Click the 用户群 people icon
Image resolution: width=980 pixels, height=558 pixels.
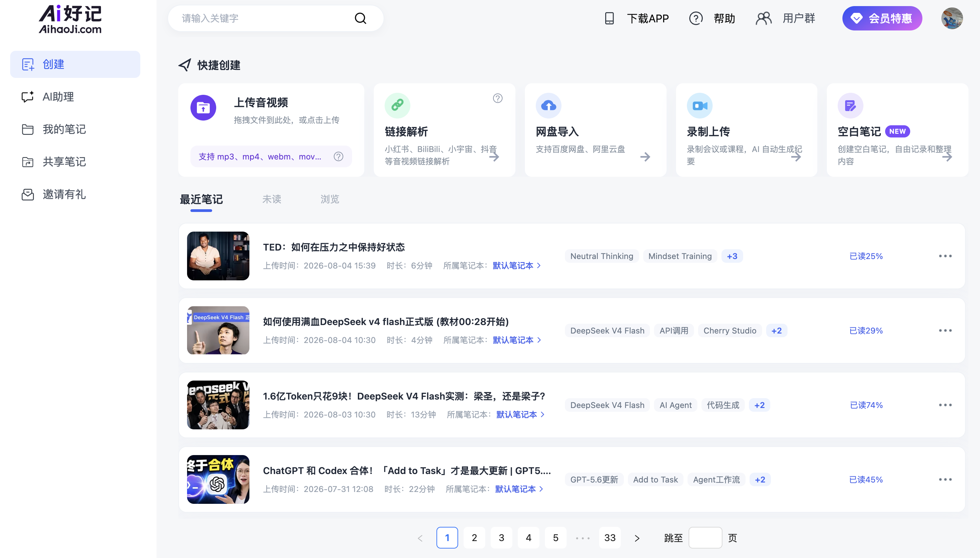point(763,18)
